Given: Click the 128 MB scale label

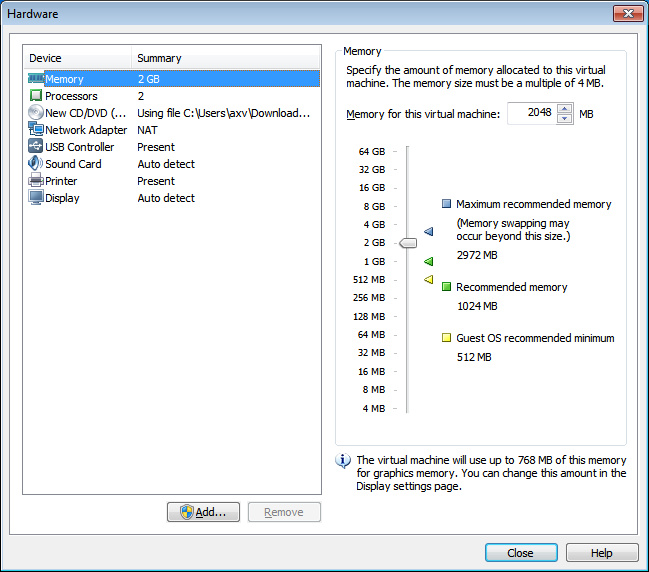Looking at the screenshot, I should (x=369, y=317).
